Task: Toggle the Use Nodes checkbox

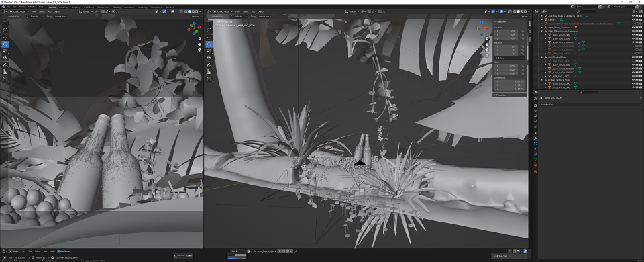Action: click(58, 251)
